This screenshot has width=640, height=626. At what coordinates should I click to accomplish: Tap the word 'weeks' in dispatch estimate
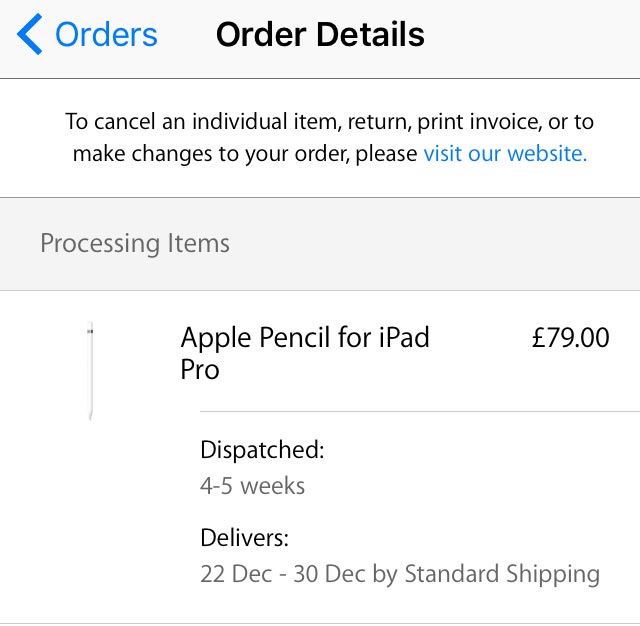coord(273,487)
